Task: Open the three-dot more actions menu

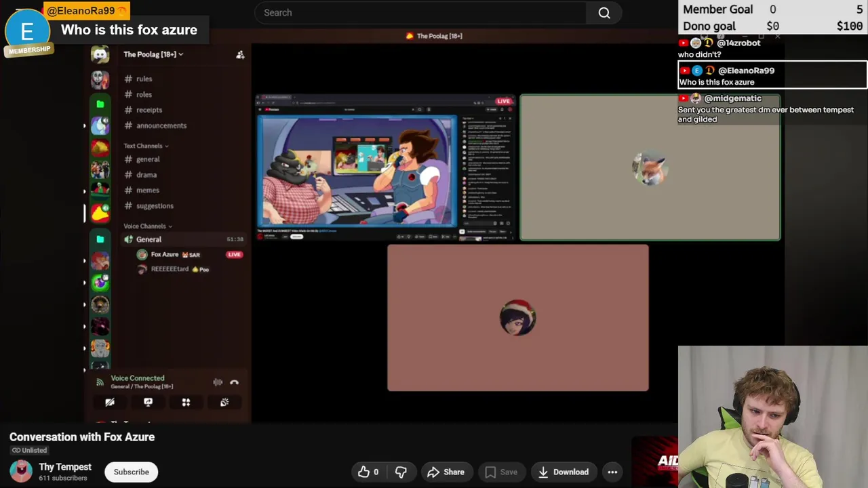Action: [x=612, y=472]
